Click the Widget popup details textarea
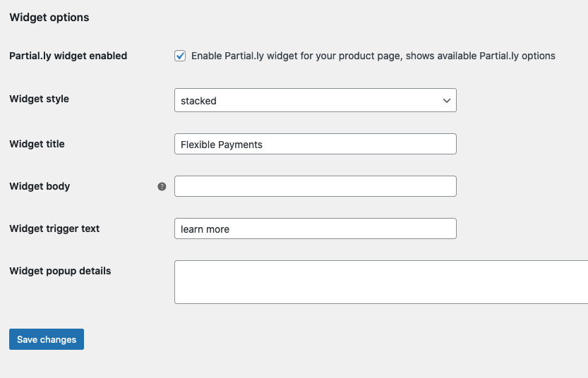Image resolution: width=588 pixels, height=378 pixels. tap(381, 282)
